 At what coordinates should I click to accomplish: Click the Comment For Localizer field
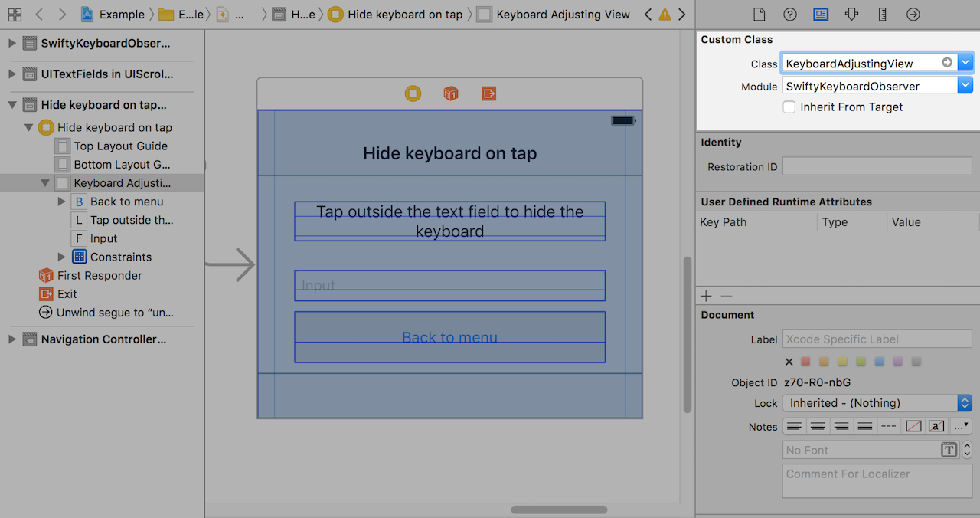point(877,481)
